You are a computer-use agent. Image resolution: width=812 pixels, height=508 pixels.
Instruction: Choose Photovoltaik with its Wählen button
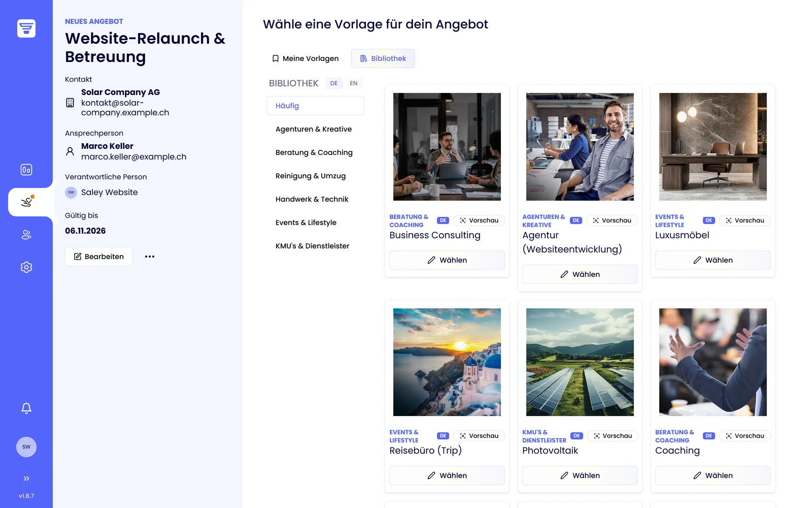click(580, 475)
